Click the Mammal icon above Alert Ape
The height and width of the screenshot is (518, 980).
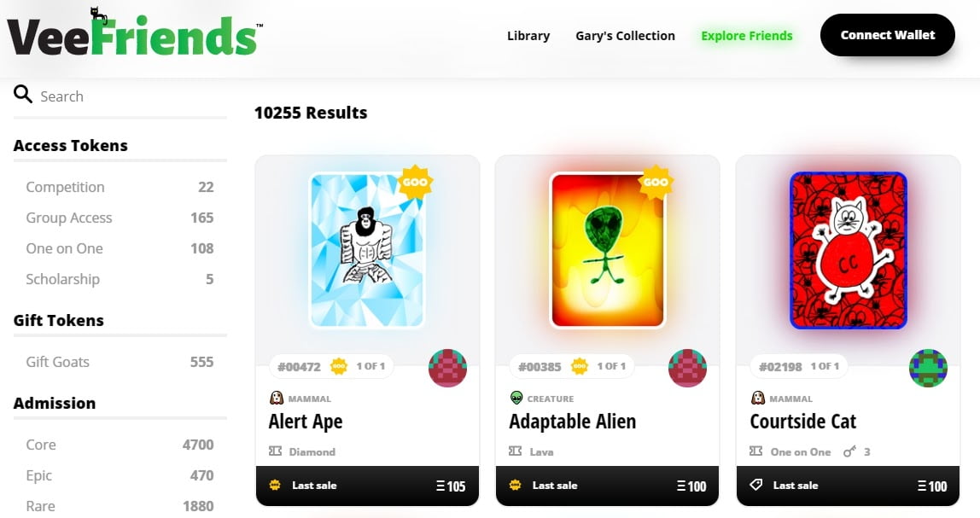[277, 398]
